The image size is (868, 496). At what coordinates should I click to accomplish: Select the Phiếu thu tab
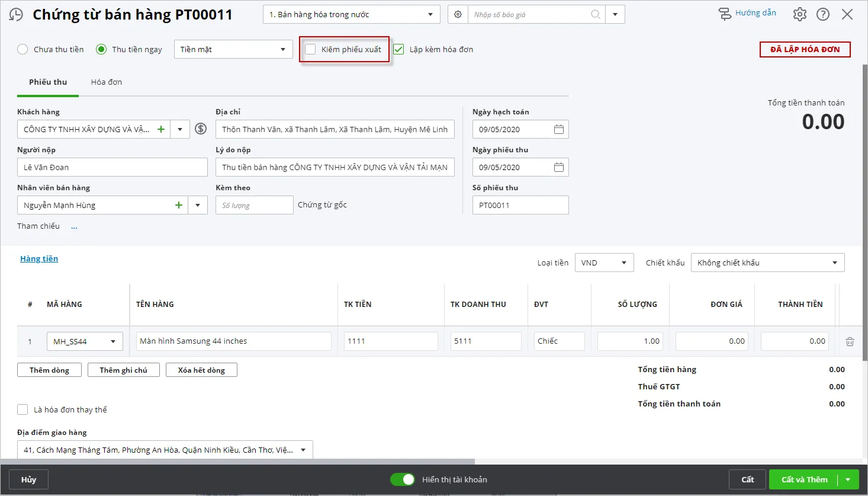click(48, 82)
